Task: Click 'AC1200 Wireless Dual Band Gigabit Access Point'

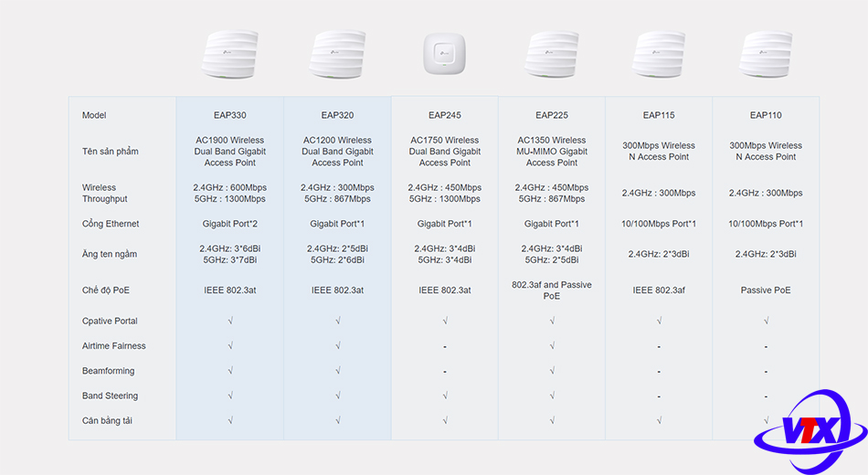Action: (x=337, y=151)
